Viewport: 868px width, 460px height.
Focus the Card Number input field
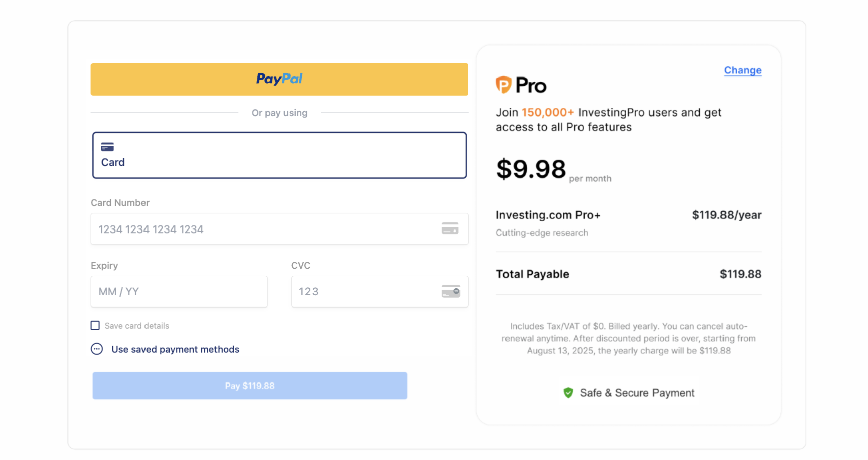pyautogui.click(x=262, y=229)
